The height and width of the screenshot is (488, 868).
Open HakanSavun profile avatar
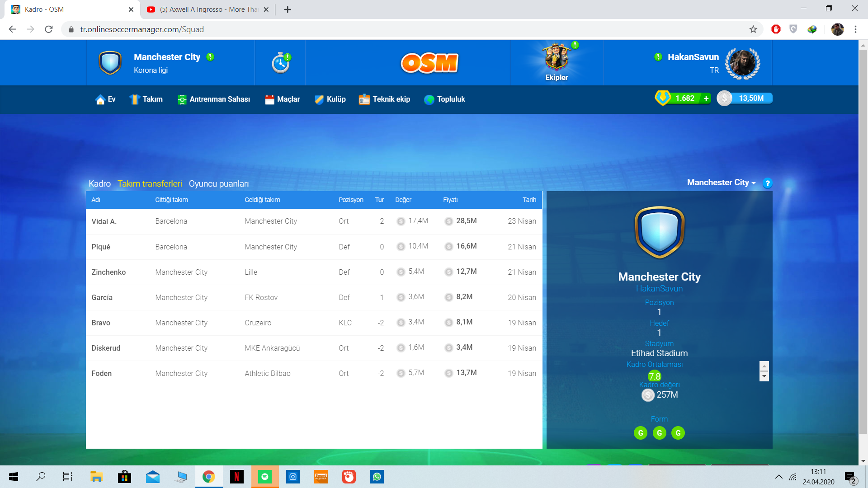(742, 63)
